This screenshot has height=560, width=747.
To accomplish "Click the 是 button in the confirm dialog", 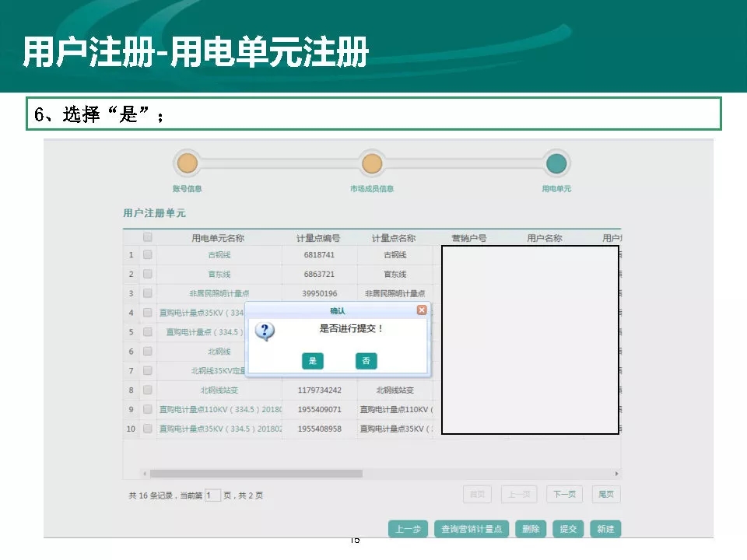I will click(x=312, y=361).
